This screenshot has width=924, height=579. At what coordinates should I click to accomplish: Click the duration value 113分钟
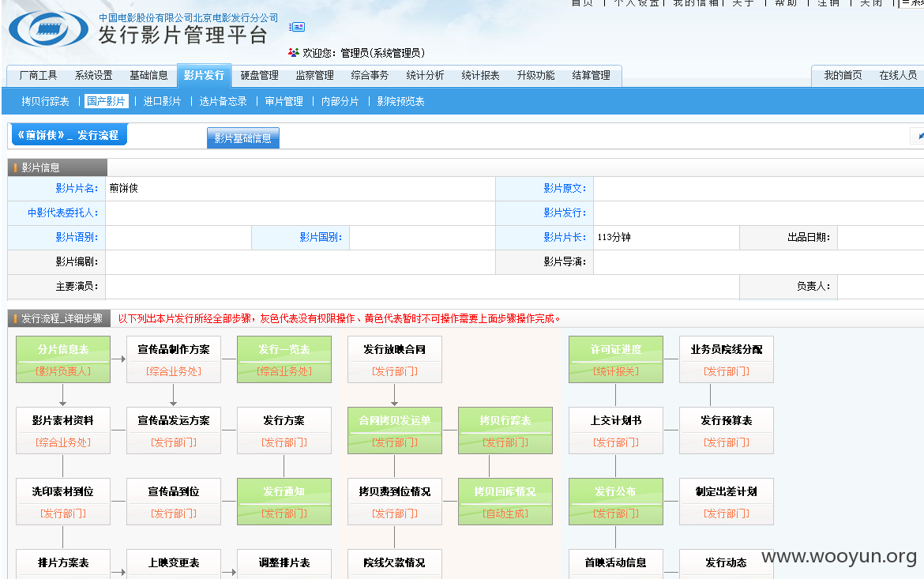point(614,237)
